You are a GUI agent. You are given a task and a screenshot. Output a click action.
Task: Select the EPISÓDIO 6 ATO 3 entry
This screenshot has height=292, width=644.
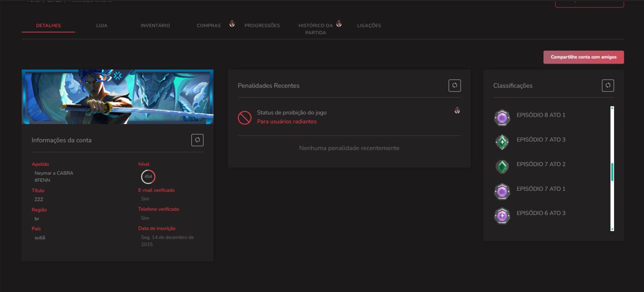(x=541, y=213)
